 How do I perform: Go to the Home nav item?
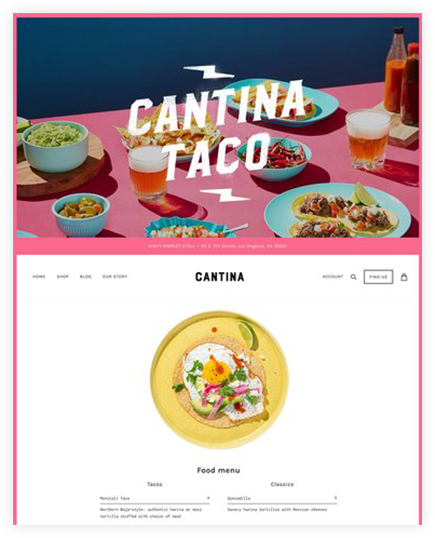(39, 277)
